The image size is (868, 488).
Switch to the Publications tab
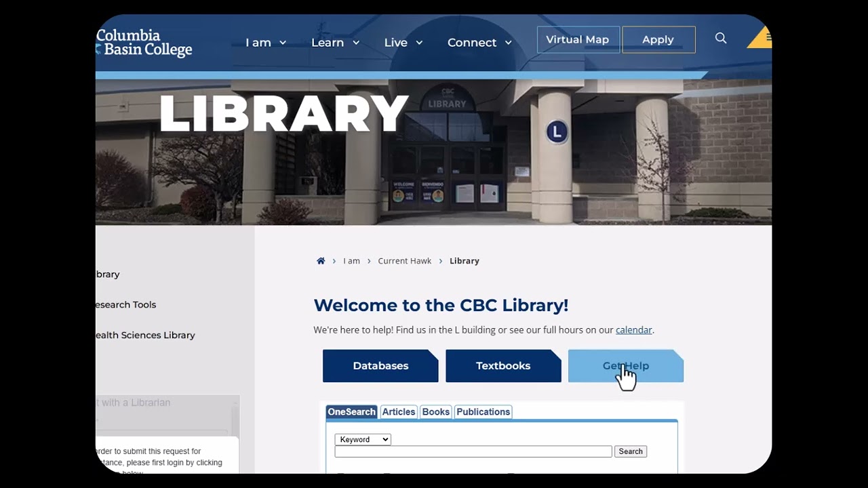(483, 412)
